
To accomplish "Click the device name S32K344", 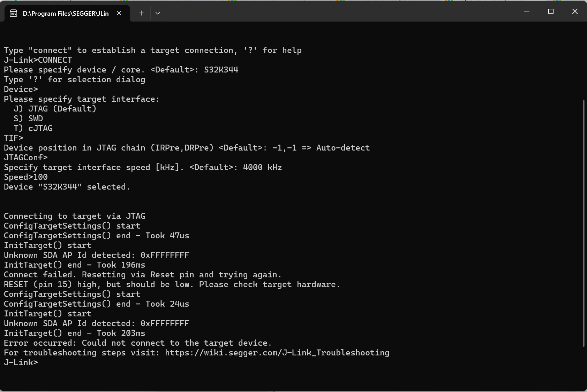I will 221,69.
